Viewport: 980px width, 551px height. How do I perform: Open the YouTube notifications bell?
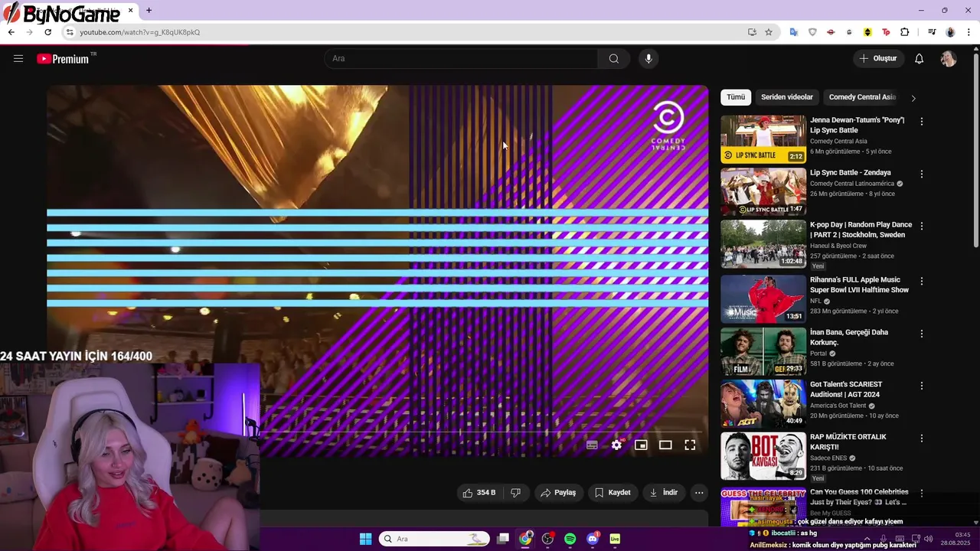pos(920,59)
